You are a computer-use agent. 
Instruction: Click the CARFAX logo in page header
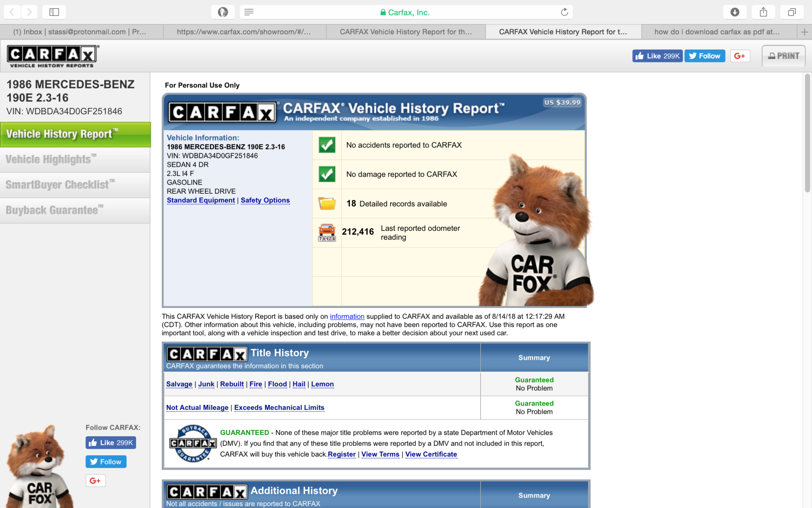point(53,56)
